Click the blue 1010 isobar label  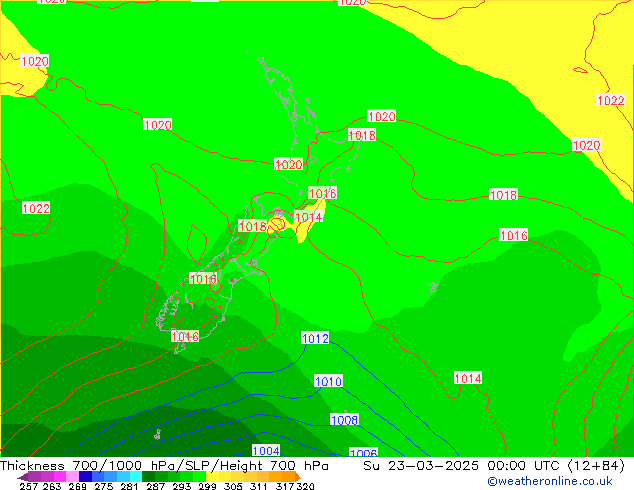pyautogui.click(x=328, y=381)
